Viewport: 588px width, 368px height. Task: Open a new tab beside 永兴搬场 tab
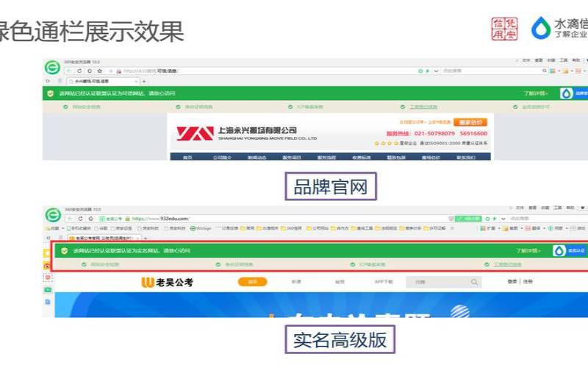144,81
